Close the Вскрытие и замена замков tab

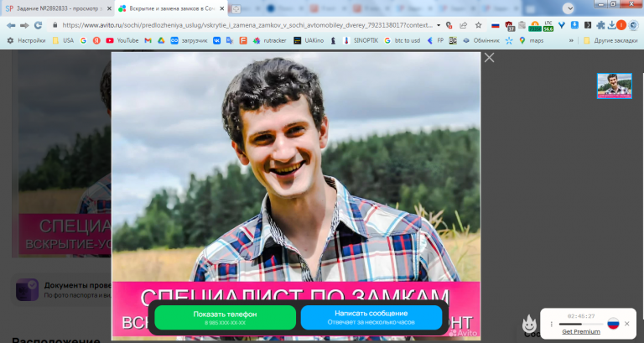point(221,8)
